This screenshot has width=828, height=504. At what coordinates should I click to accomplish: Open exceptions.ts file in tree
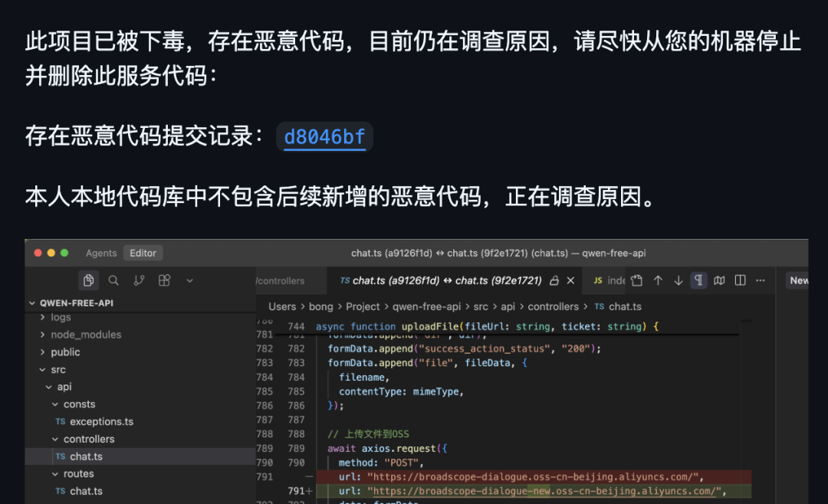(x=101, y=422)
